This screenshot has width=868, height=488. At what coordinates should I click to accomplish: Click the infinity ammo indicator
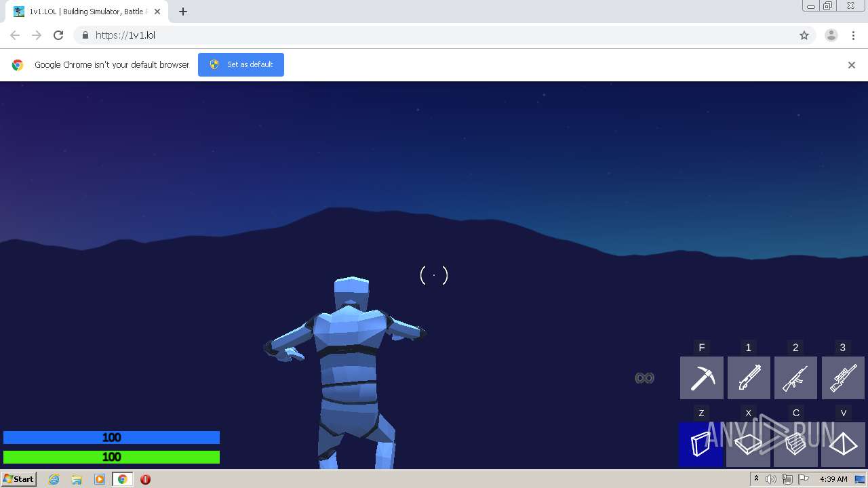coord(644,378)
